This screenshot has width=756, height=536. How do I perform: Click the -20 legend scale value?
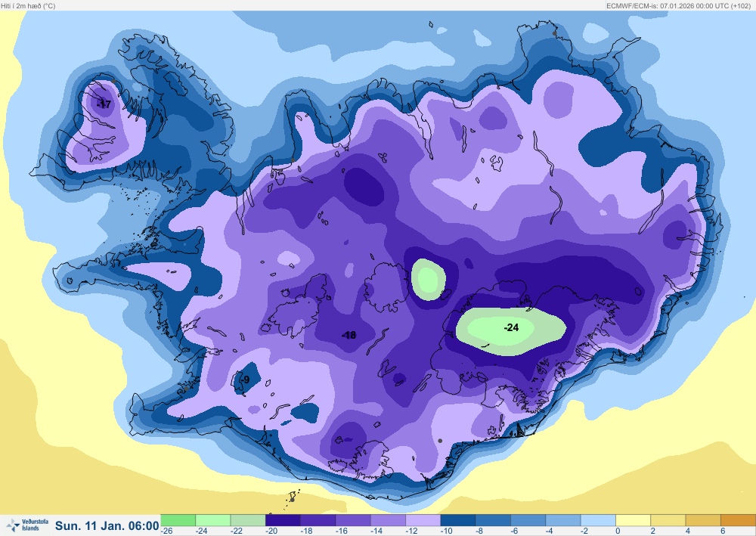pos(271,531)
